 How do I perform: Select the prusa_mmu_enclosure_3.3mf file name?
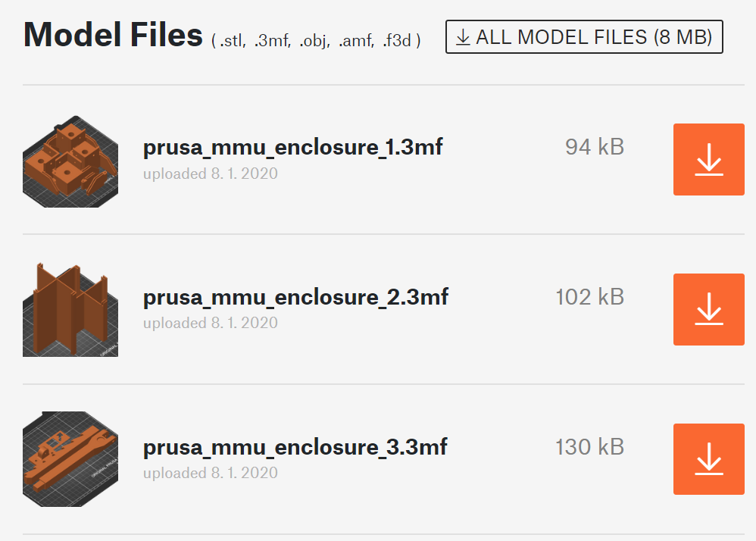(295, 448)
